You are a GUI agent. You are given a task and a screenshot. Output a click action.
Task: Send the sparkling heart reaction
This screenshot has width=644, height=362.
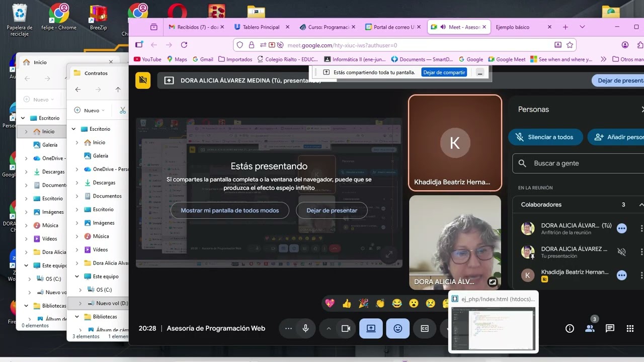330,303
